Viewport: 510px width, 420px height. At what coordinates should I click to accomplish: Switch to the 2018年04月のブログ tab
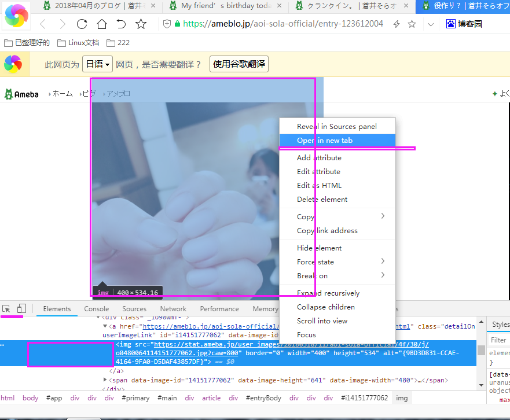point(99,6)
